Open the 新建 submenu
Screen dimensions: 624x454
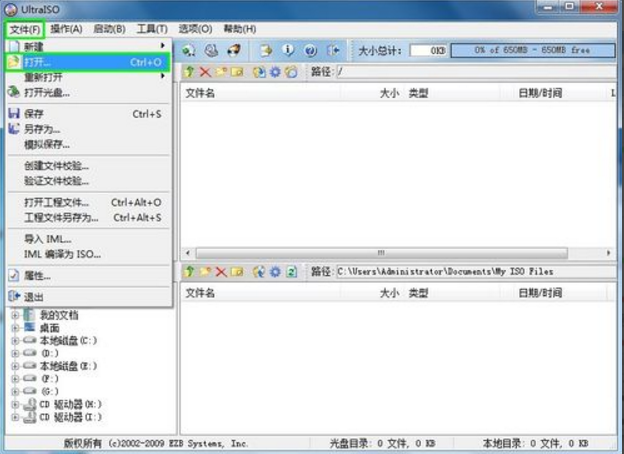click(x=89, y=47)
